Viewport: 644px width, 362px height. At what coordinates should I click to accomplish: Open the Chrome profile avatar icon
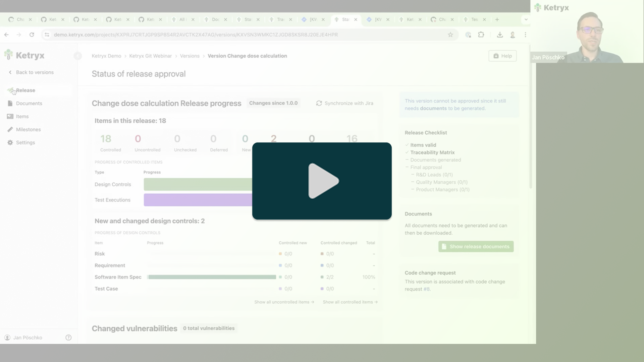[513, 35]
